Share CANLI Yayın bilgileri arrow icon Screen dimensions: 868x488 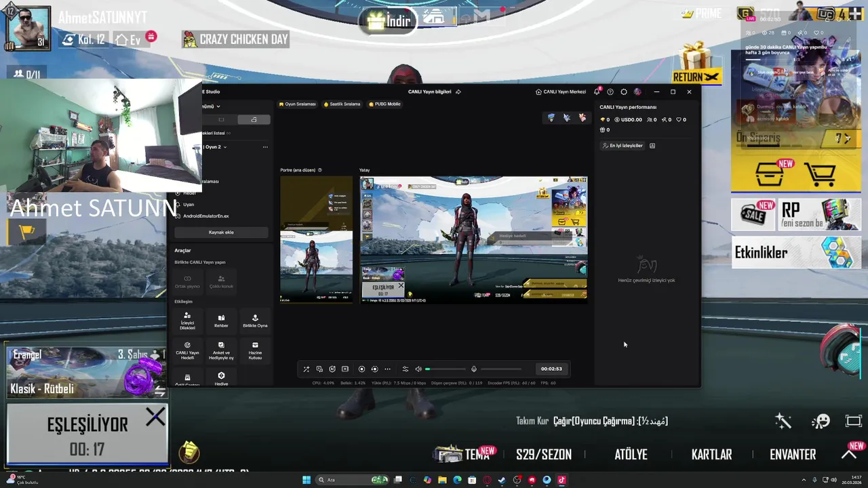(458, 91)
